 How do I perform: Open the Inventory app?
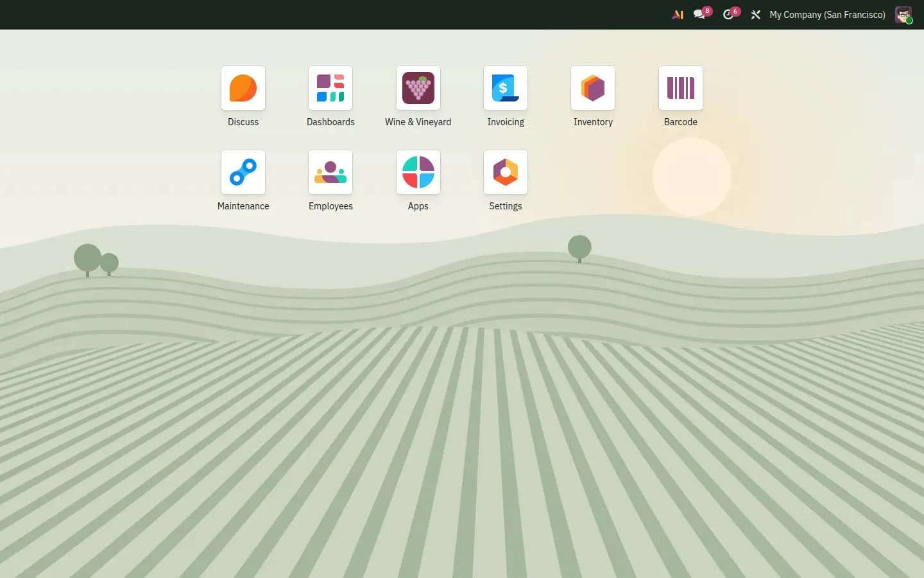pyautogui.click(x=593, y=88)
